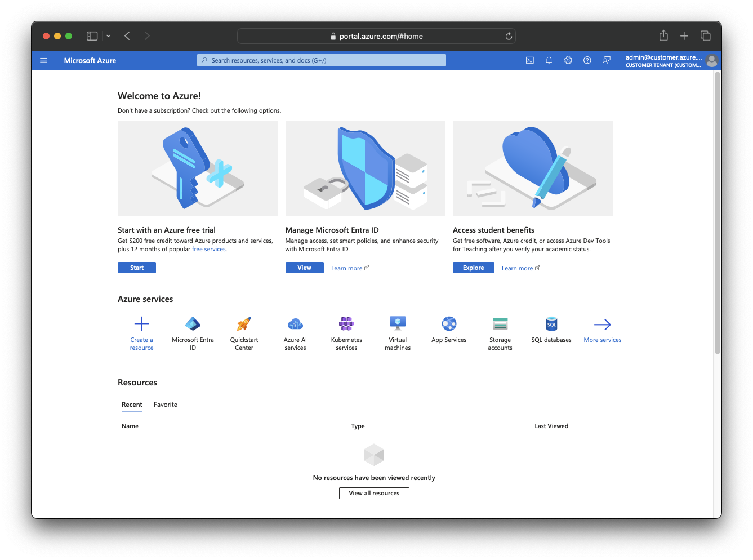The image size is (753, 560).
Task: Open Virtual machines icon
Action: 398,323
